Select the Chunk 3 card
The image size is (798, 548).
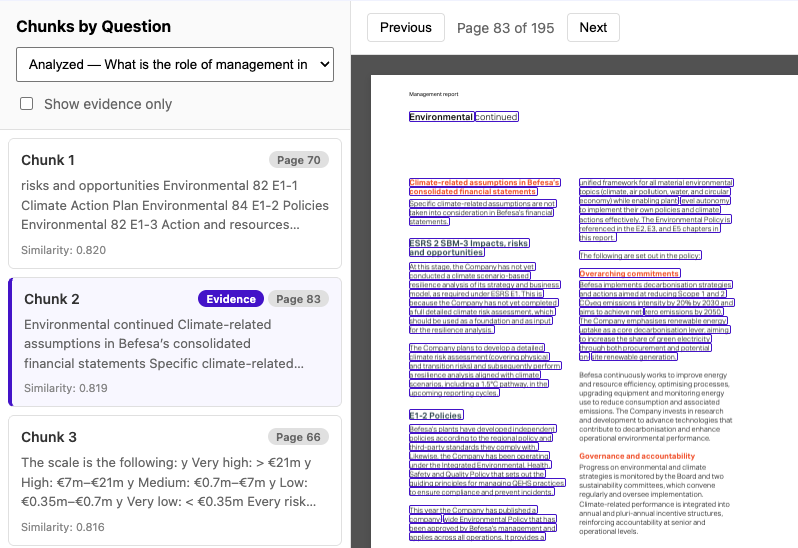coord(175,480)
